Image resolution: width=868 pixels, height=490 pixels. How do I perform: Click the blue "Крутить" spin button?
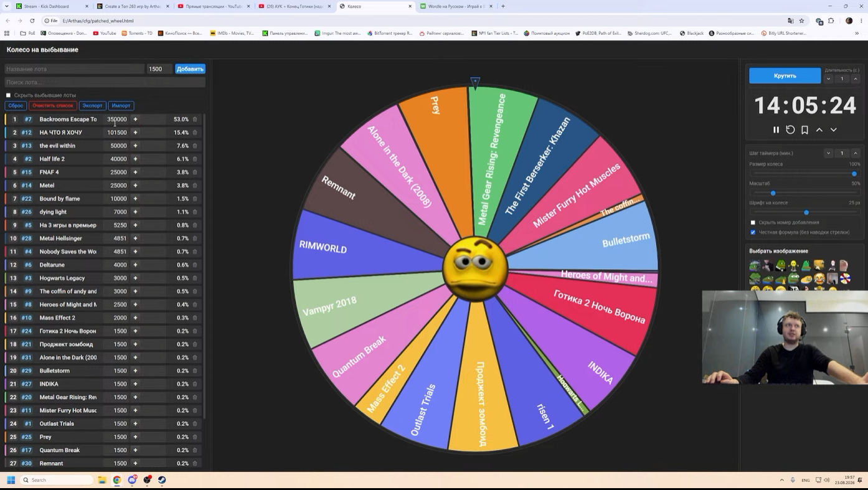[785, 76]
